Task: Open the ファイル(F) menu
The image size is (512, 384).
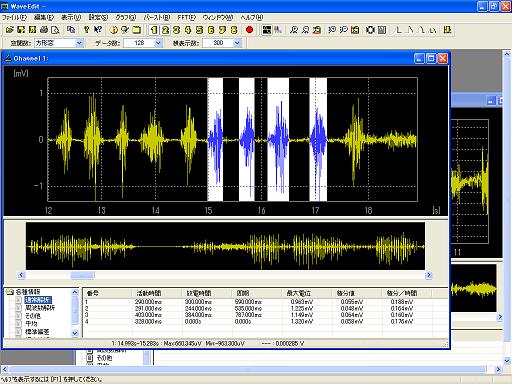Action: pyautogui.click(x=14, y=17)
